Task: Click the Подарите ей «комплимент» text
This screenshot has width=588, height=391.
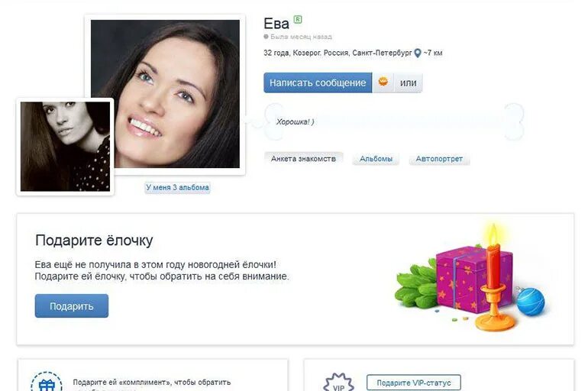Action: click(152, 383)
